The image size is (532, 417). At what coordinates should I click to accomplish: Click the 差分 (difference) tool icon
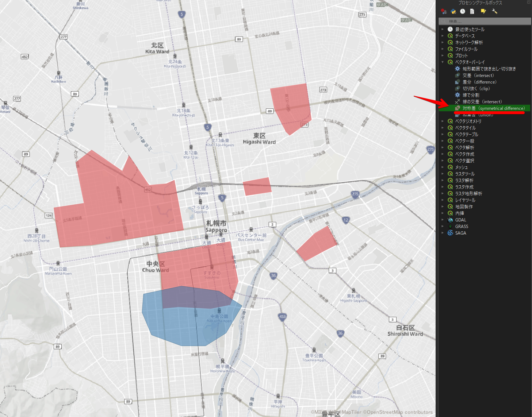tap(458, 82)
